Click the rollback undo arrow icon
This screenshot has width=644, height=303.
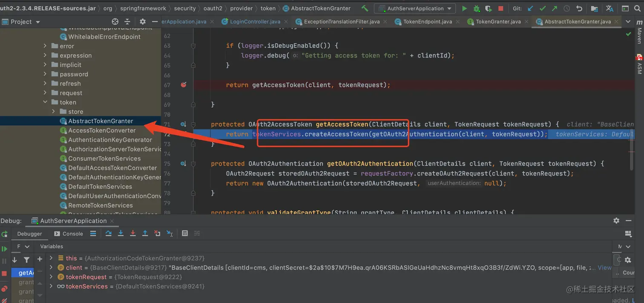click(x=579, y=8)
